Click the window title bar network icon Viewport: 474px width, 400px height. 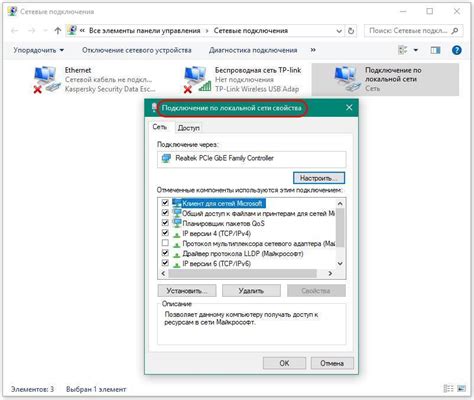12,11
